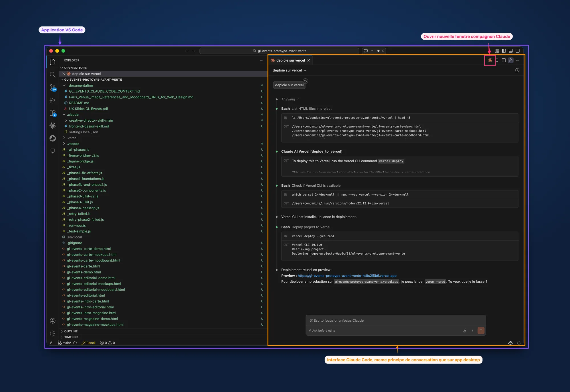This screenshot has width=570, height=392.
Task: Expand the Thinking disclosure
Action: click(290, 99)
